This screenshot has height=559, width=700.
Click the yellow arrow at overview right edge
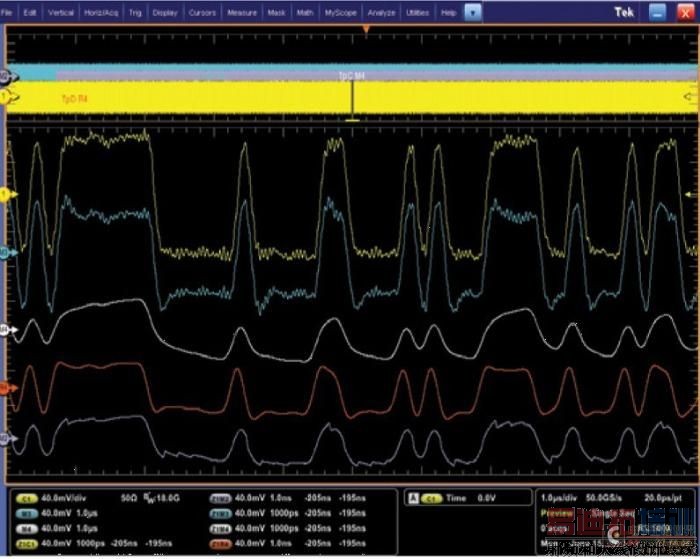click(690, 97)
